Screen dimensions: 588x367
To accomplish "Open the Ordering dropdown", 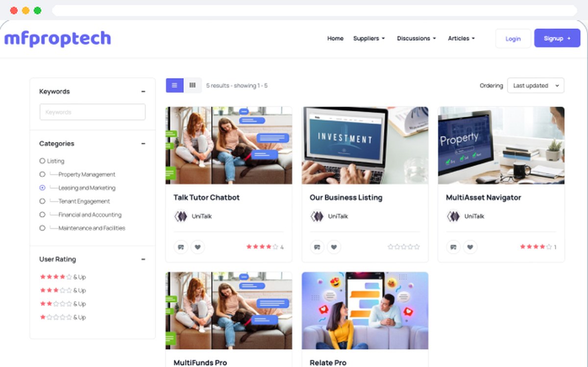I will tap(536, 85).
